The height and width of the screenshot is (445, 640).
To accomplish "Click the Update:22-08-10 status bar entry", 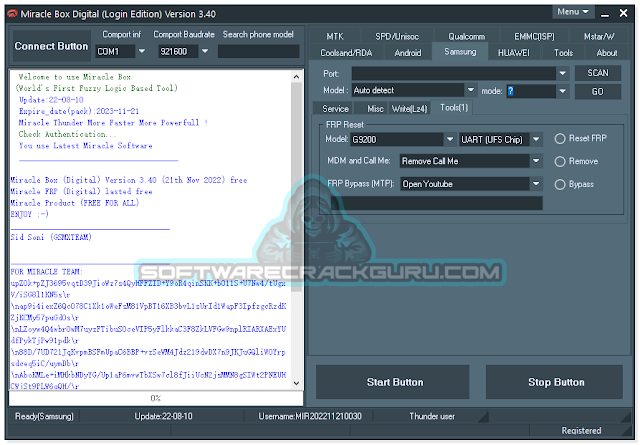I will tap(163, 416).
